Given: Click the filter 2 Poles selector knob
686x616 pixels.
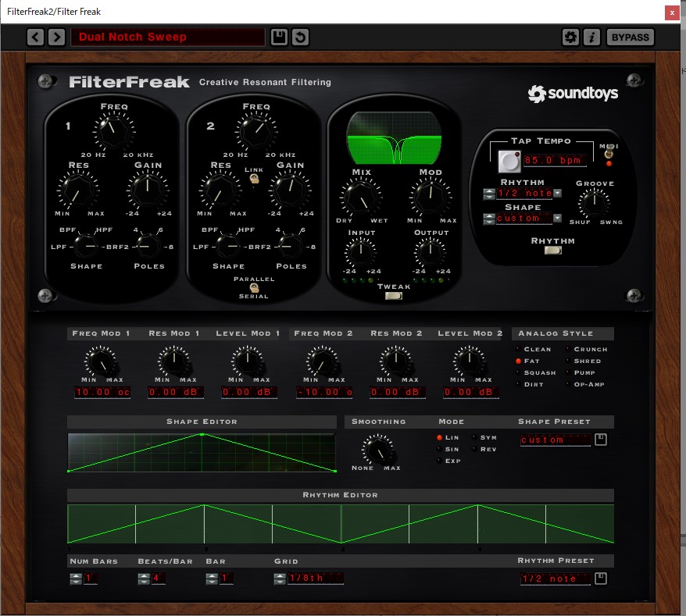Looking at the screenshot, I should (291, 246).
